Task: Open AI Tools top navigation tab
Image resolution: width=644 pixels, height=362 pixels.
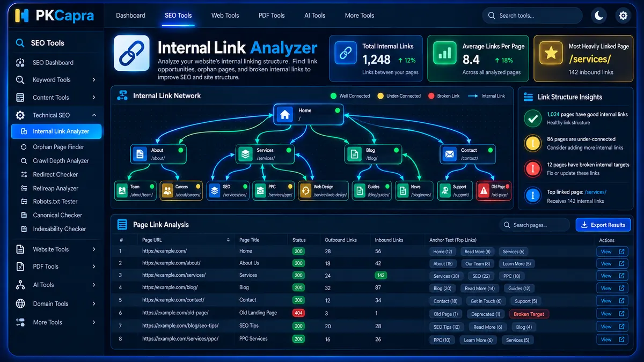Action: (x=315, y=16)
